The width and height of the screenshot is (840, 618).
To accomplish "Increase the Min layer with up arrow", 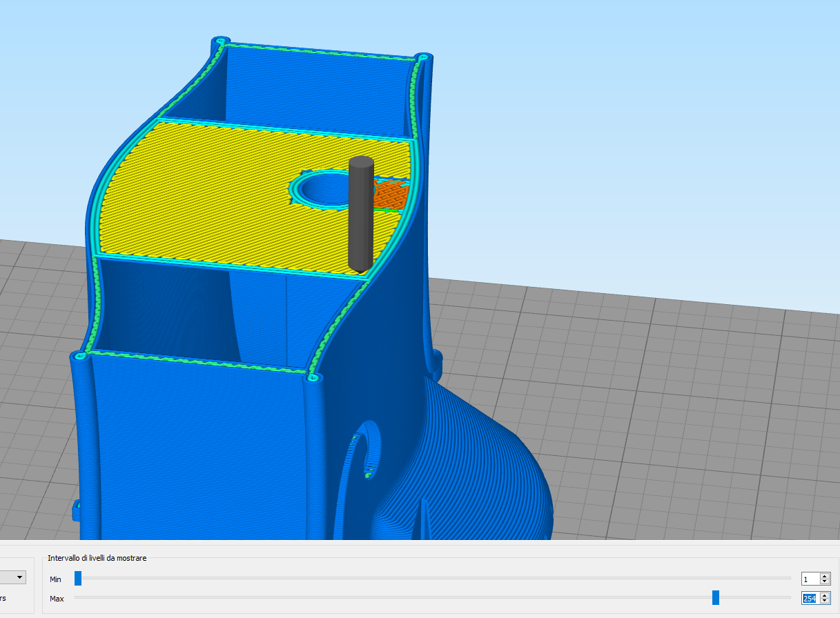I will click(825, 576).
